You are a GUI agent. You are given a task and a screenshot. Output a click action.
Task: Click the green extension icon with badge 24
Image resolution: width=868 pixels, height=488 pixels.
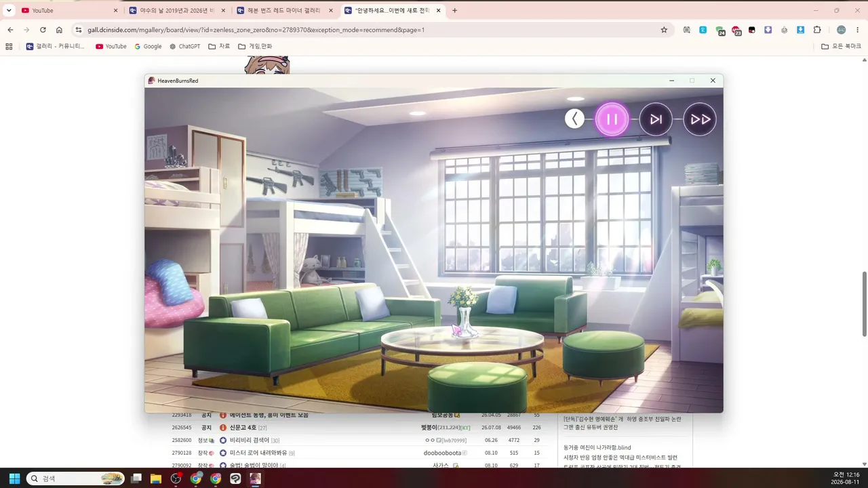(x=720, y=30)
